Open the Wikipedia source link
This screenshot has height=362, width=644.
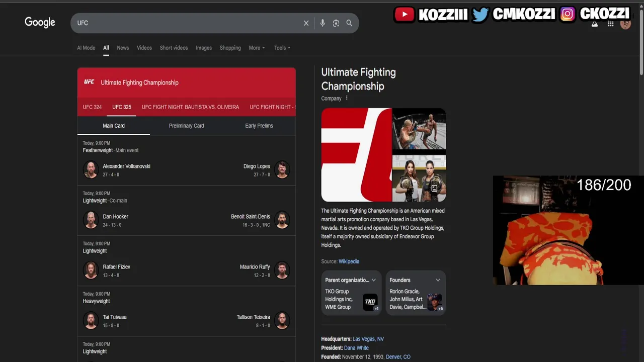click(349, 261)
